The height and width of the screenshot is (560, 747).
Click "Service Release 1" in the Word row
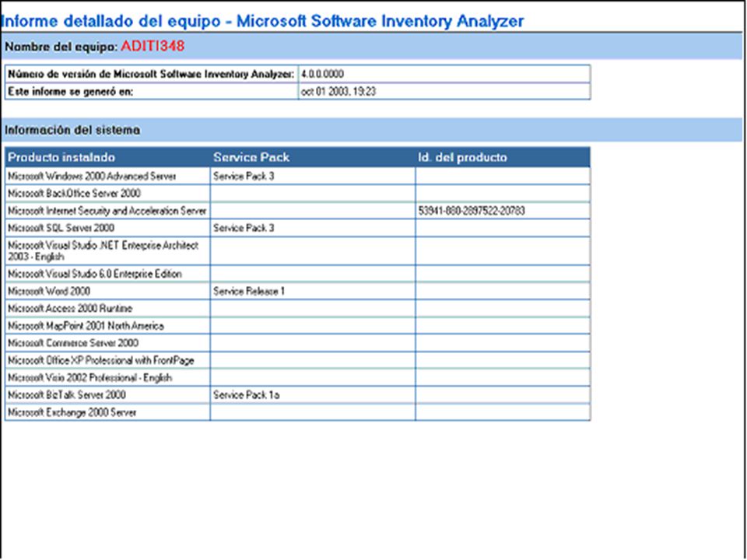click(x=249, y=291)
